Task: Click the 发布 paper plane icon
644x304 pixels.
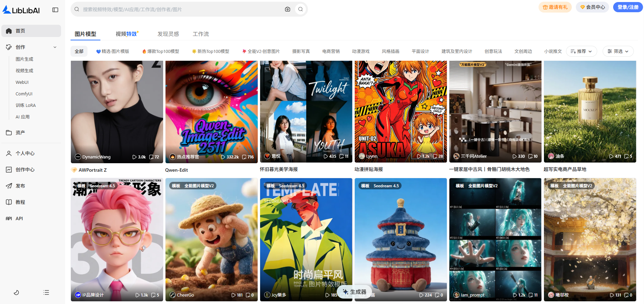Action: pyautogui.click(x=9, y=186)
